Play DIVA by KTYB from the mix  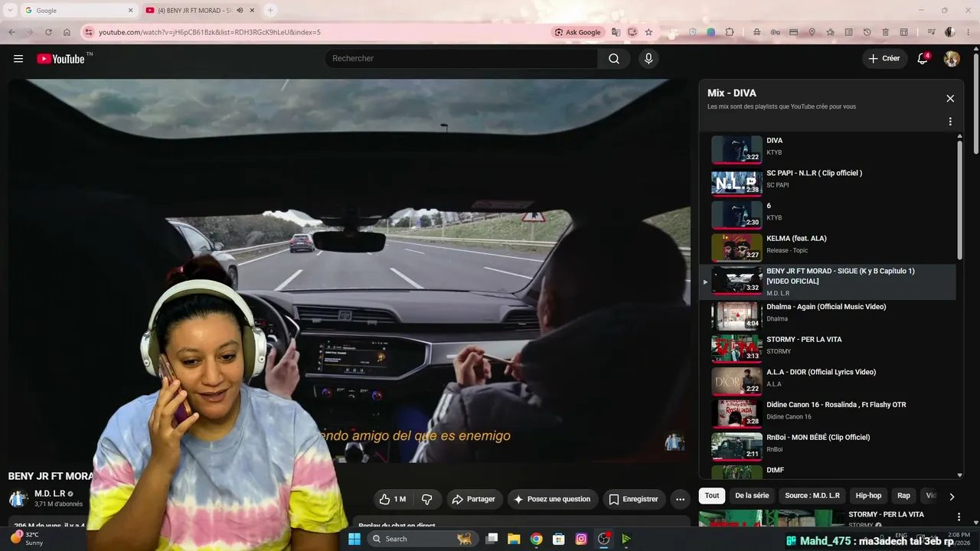point(828,149)
